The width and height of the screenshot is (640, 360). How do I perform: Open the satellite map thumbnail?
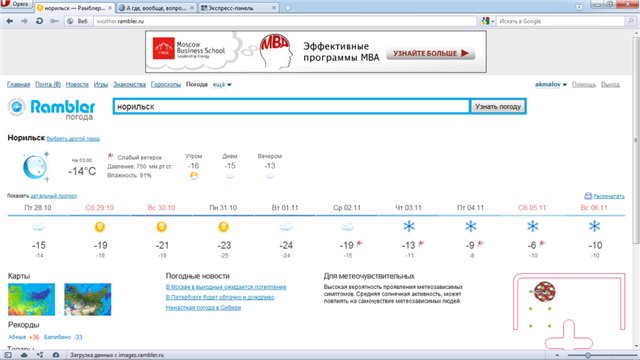click(87, 300)
